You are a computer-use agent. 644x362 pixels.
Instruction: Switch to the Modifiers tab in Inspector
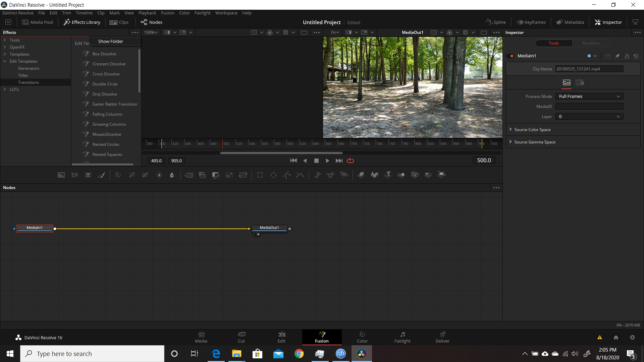coord(591,43)
